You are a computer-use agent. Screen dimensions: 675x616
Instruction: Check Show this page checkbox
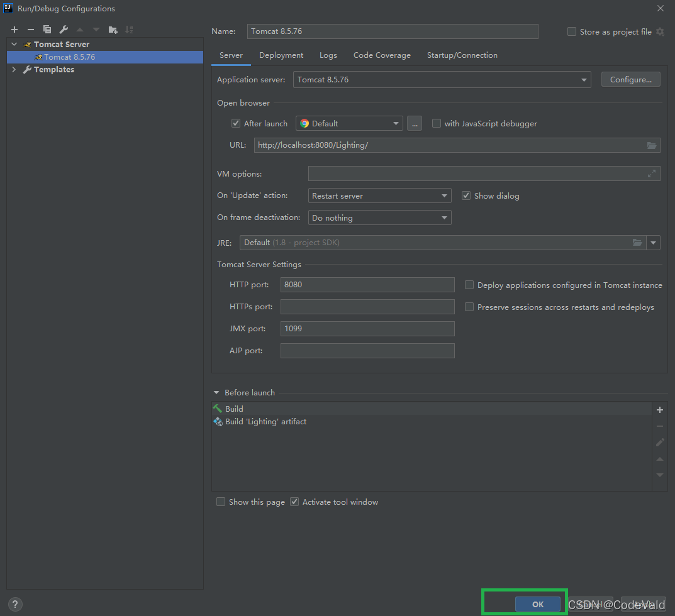(221, 502)
